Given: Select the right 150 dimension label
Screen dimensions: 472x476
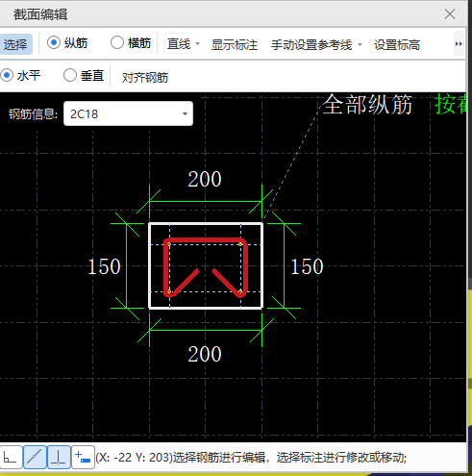Looking at the screenshot, I should pos(307,266).
